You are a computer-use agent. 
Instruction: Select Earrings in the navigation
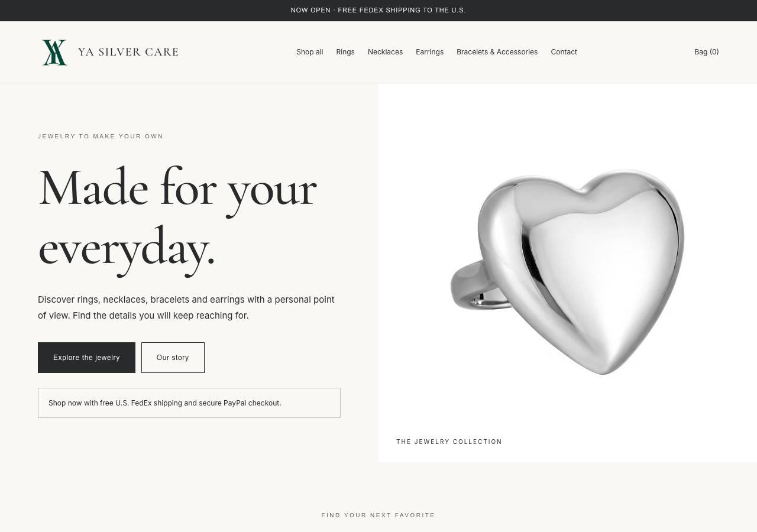pos(429,52)
